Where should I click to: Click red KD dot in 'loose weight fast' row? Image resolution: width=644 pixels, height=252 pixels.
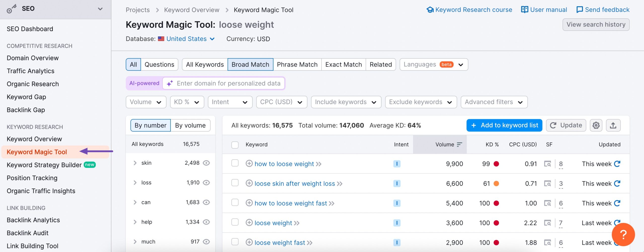click(x=496, y=242)
